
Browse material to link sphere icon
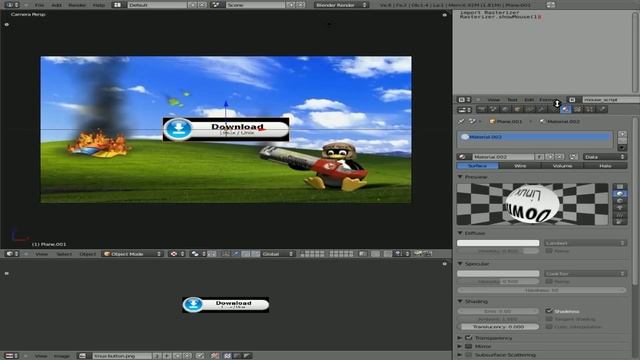pos(464,157)
